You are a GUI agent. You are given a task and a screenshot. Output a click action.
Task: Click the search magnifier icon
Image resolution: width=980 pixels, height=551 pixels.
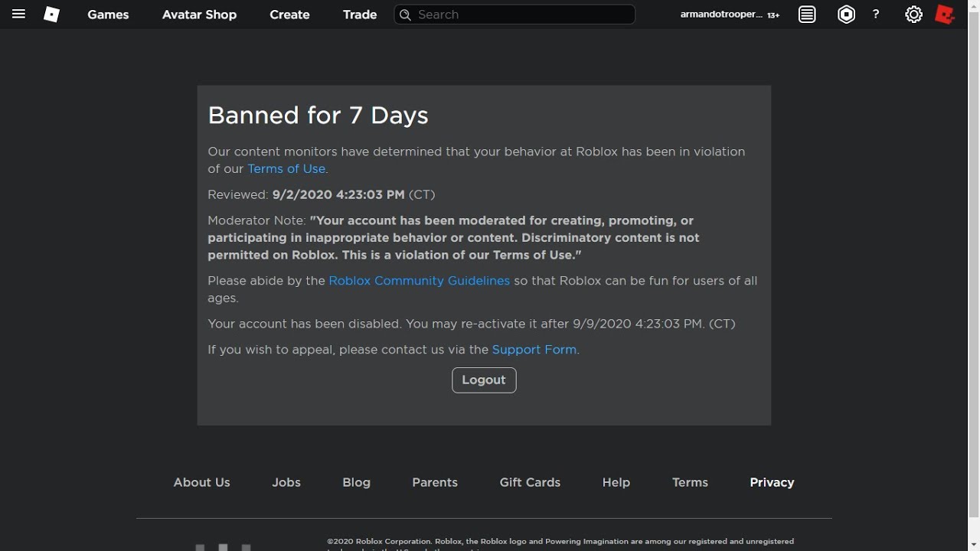pyautogui.click(x=406, y=15)
